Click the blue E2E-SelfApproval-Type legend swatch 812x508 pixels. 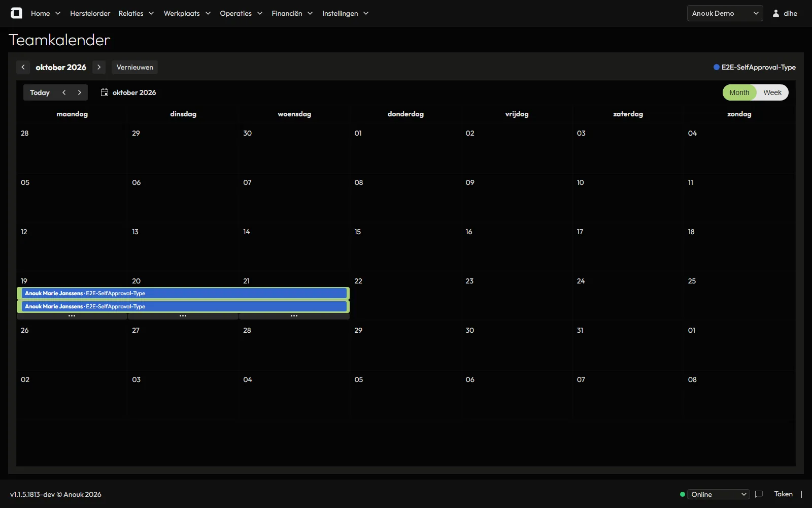[717, 67]
